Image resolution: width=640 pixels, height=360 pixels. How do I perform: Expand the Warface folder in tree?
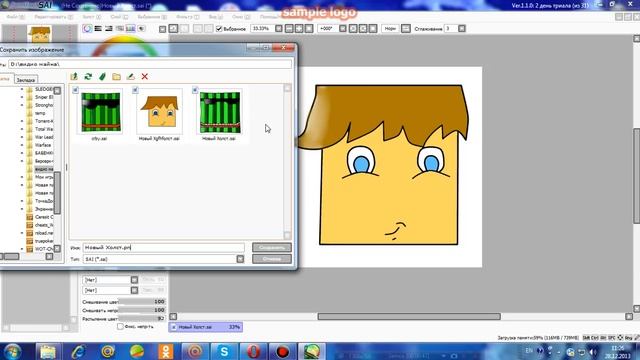(22, 145)
